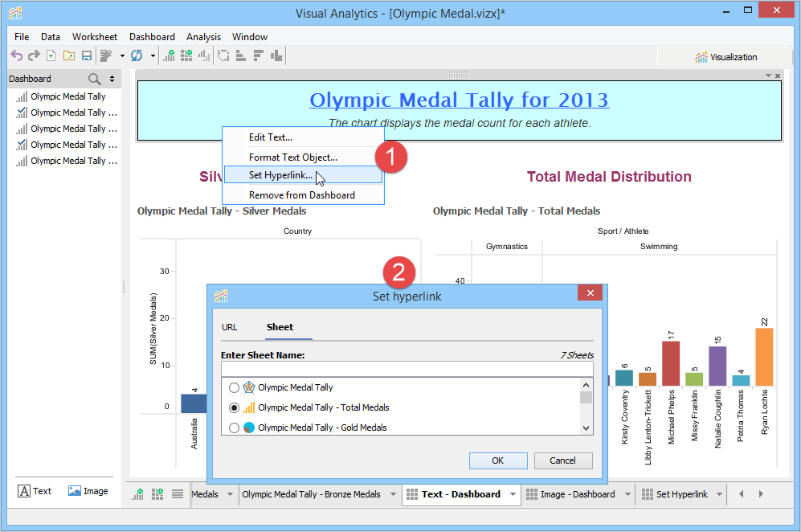Select Set Hyperlink... in context menu
The width and height of the screenshot is (801, 532).
click(304, 174)
